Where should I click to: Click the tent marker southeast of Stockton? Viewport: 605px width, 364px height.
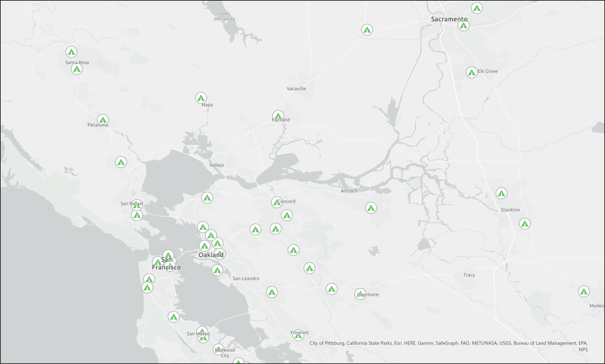(x=525, y=224)
